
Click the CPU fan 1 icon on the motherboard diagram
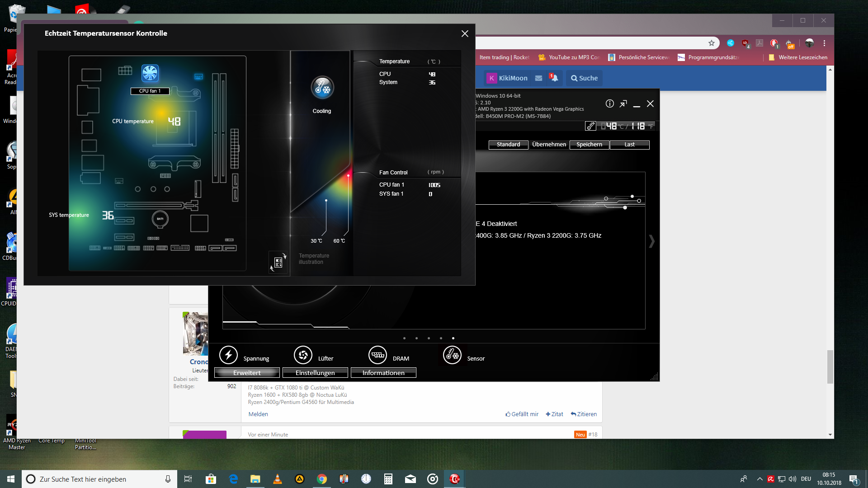click(x=149, y=73)
